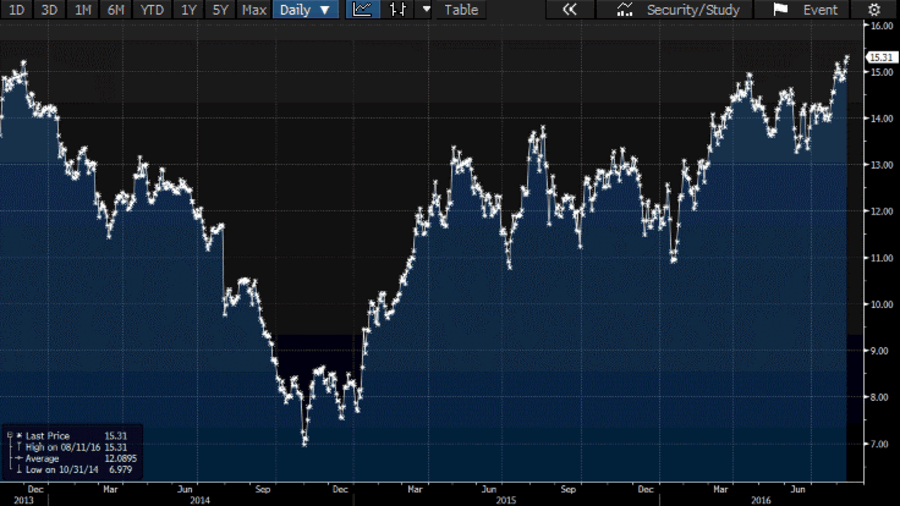The width and height of the screenshot is (900, 506).
Task: Select the 3D time range
Action: tap(49, 10)
